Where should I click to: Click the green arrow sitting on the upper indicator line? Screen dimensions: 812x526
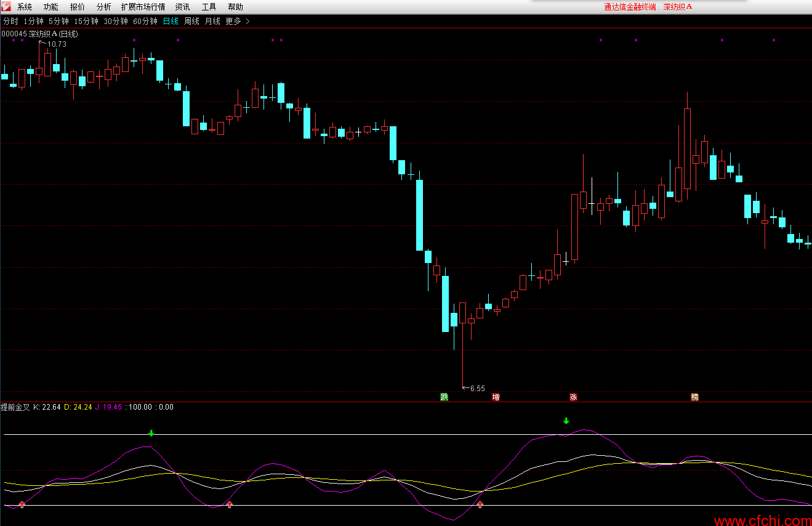(x=151, y=433)
